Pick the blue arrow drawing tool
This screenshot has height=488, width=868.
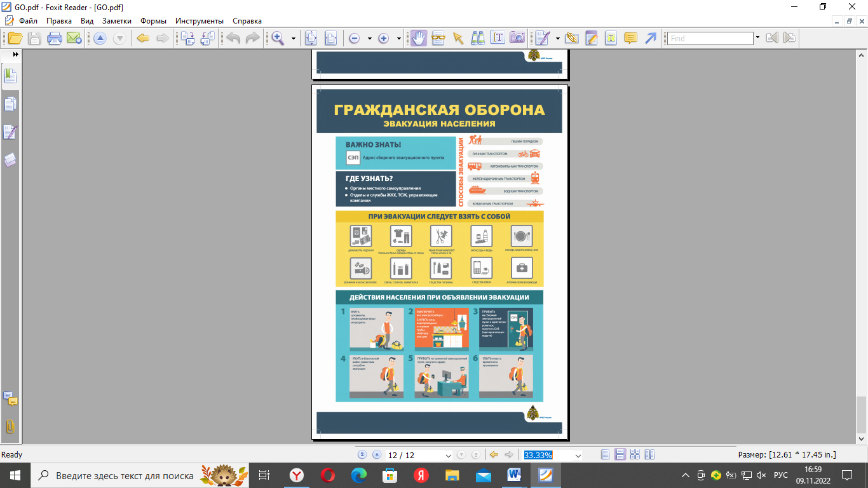(651, 38)
